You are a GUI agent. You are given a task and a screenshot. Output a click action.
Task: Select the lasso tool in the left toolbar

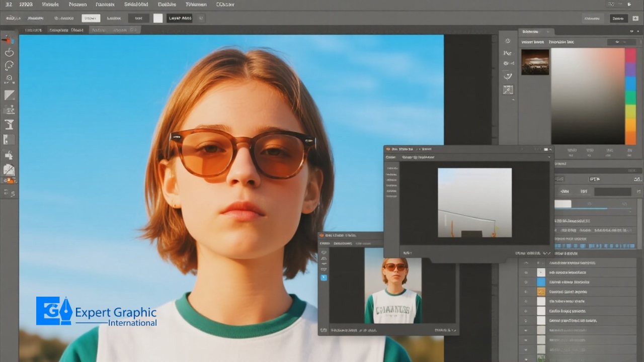[x=9, y=66]
